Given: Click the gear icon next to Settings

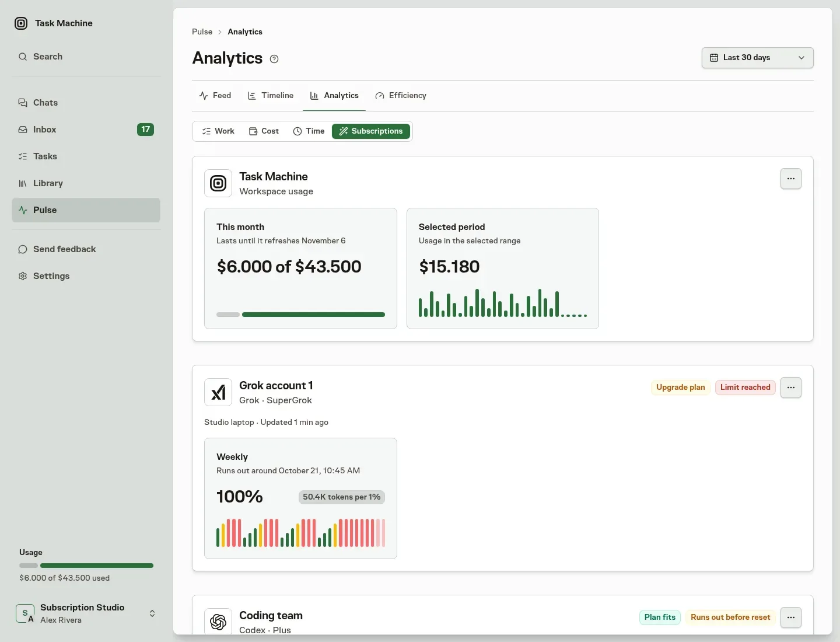Looking at the screenshot, I should coord(23,276).
